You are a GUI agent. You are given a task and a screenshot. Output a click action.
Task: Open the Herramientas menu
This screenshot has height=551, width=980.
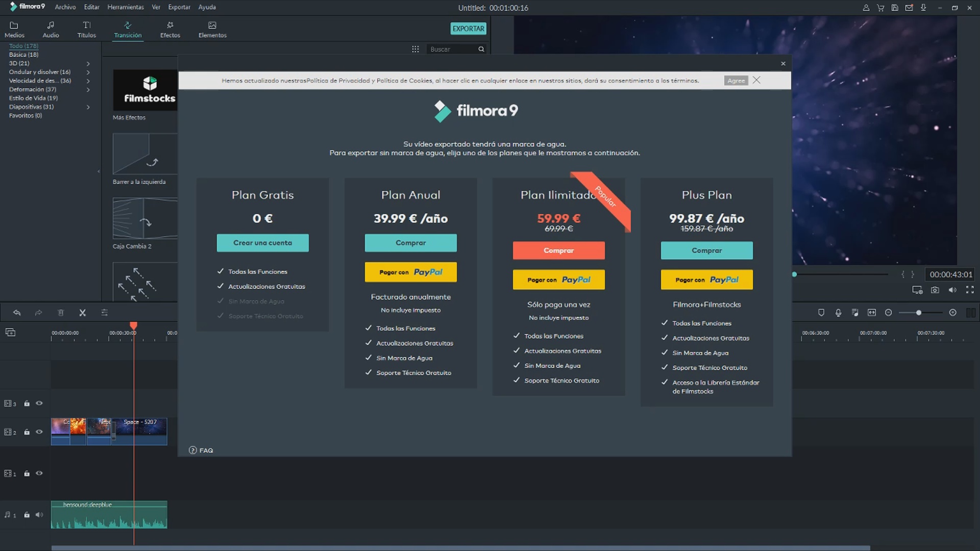pyautogui.click(x=126, y=7)
